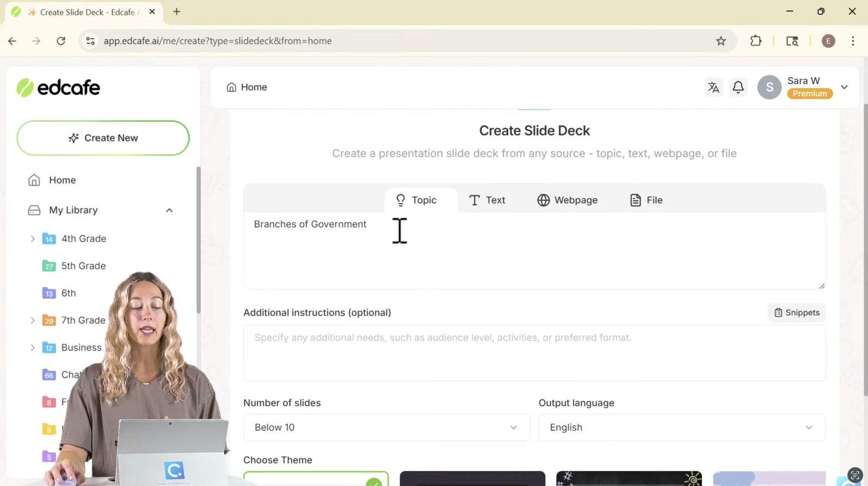Open the notifications bell

(x=738, y=87)
